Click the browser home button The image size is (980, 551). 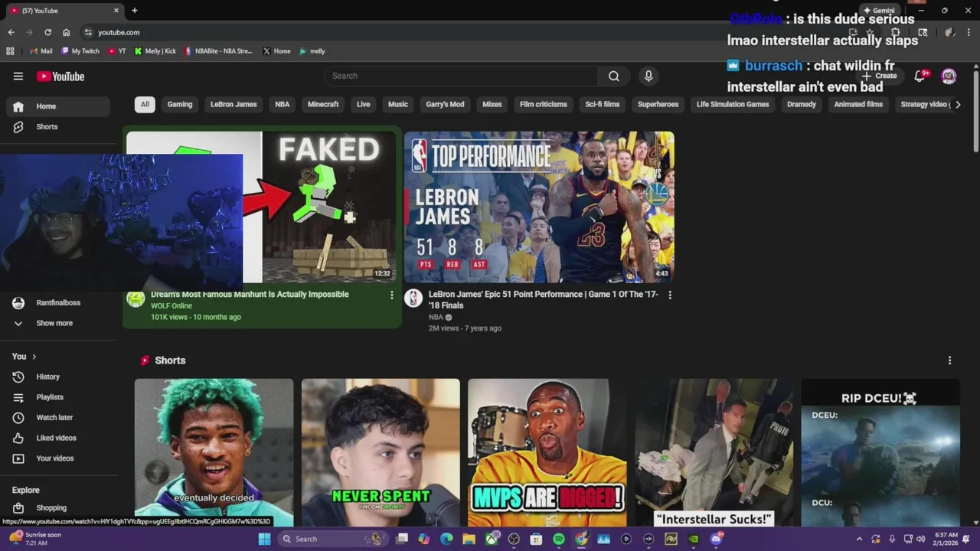click(x=66, y=32)
